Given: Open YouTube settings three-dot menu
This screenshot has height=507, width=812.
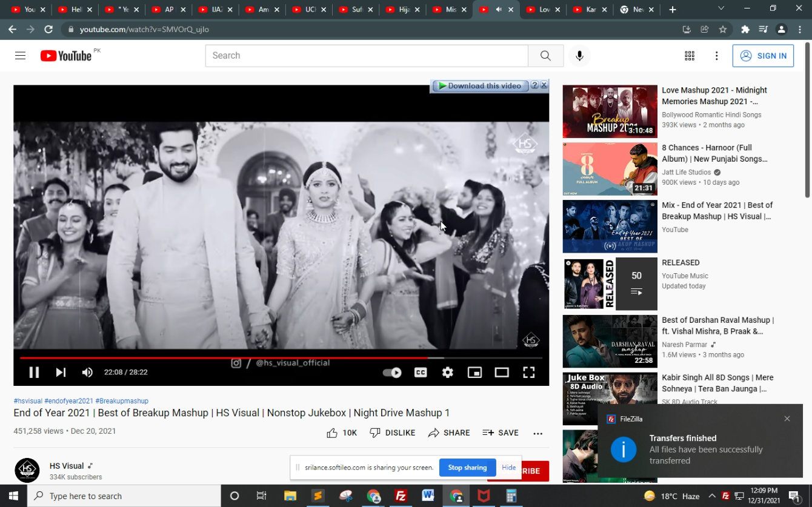Looking at the screenshot, I should click(716, 56).
